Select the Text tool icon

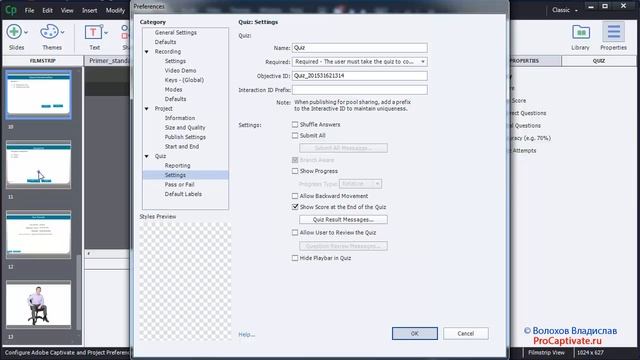(93, 32)
